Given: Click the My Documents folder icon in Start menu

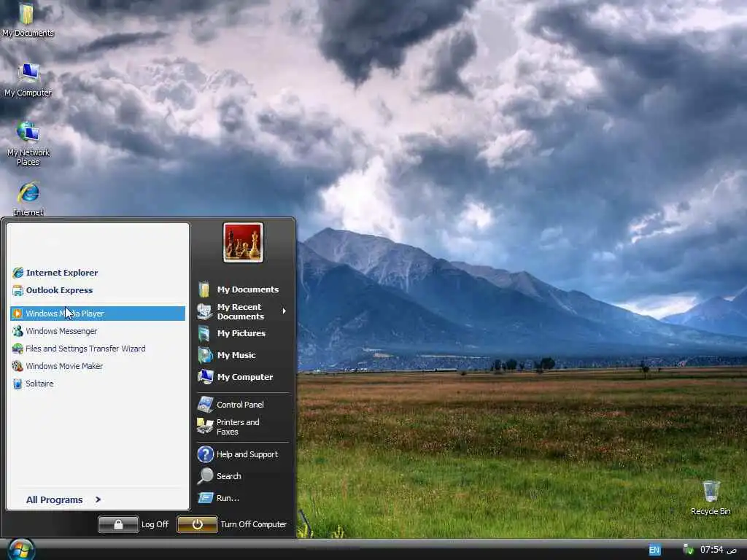Looking at the screenshot, I should click(x=204, y=289).
